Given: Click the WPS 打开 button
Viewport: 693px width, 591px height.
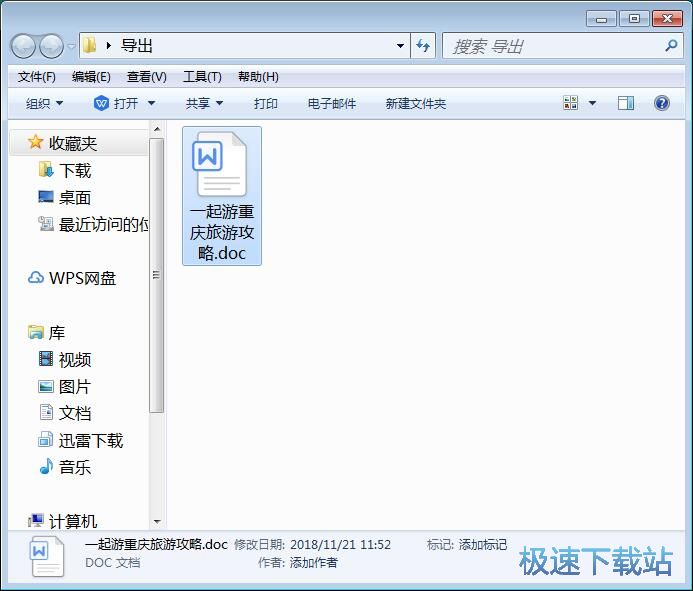Looking at the screenshot, I should (x=117, y=103).
